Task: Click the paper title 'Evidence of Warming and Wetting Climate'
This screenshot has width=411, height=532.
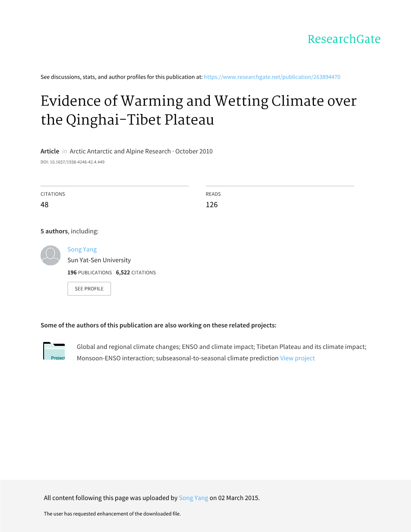Action: (198, 110)
